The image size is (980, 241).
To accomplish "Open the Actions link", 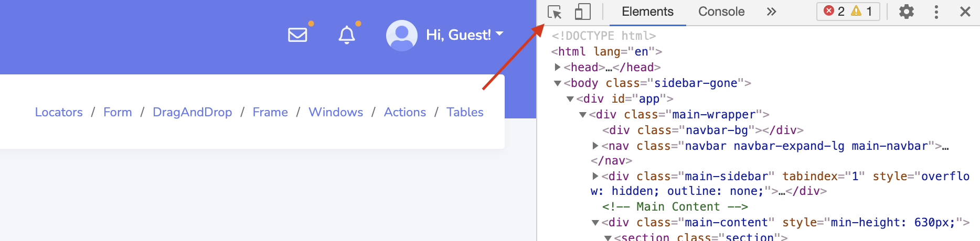I will (405, 112).
